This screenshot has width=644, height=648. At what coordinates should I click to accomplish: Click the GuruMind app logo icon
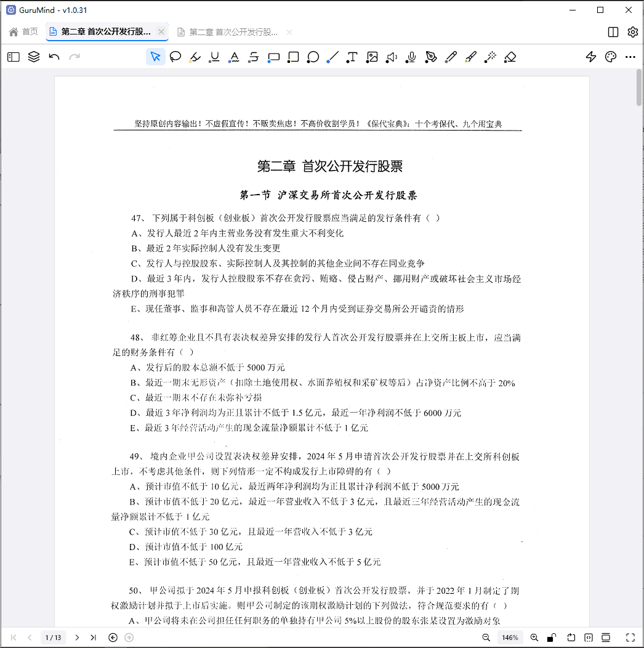coord(11,10)
